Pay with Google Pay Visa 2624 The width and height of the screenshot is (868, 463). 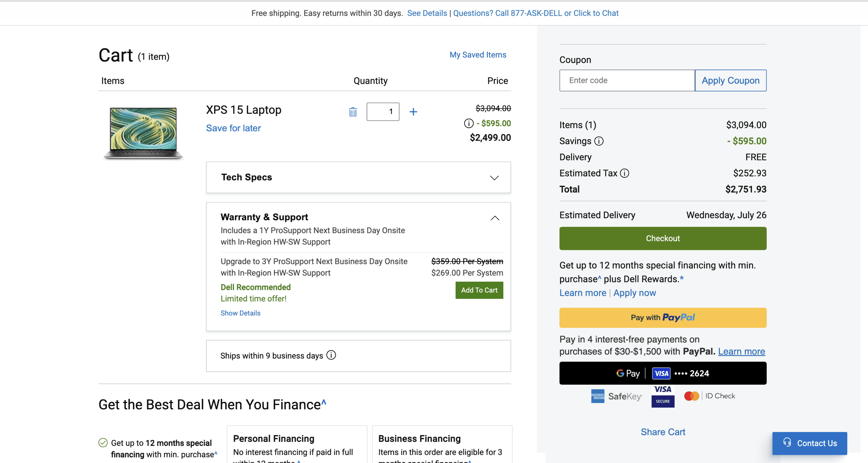tap(663, 373)
